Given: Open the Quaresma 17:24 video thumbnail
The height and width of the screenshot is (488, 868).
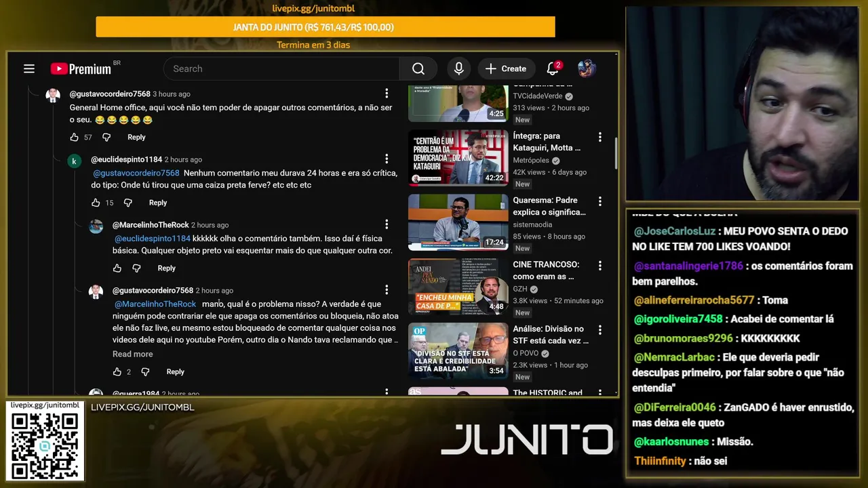Looking at the screenshot, I should (458, 222).
